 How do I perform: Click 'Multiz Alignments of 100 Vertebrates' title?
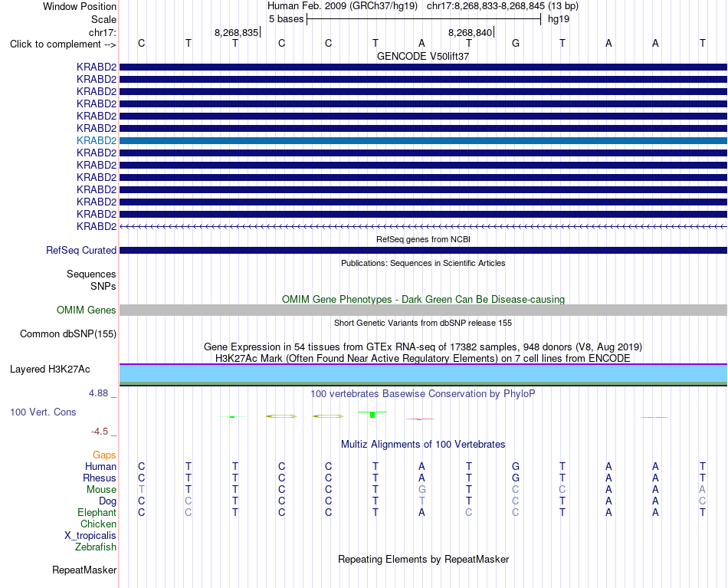click(x=423, y=444)
